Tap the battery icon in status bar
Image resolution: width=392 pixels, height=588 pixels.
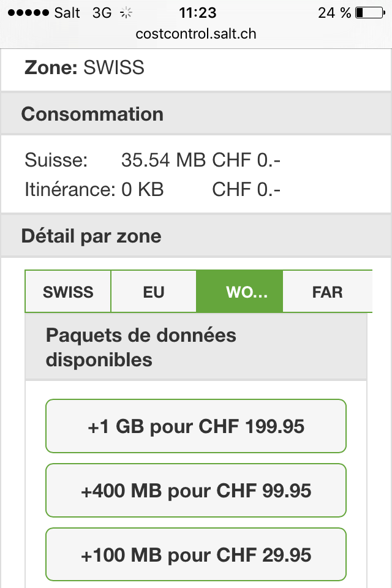[x=370, y=13]
